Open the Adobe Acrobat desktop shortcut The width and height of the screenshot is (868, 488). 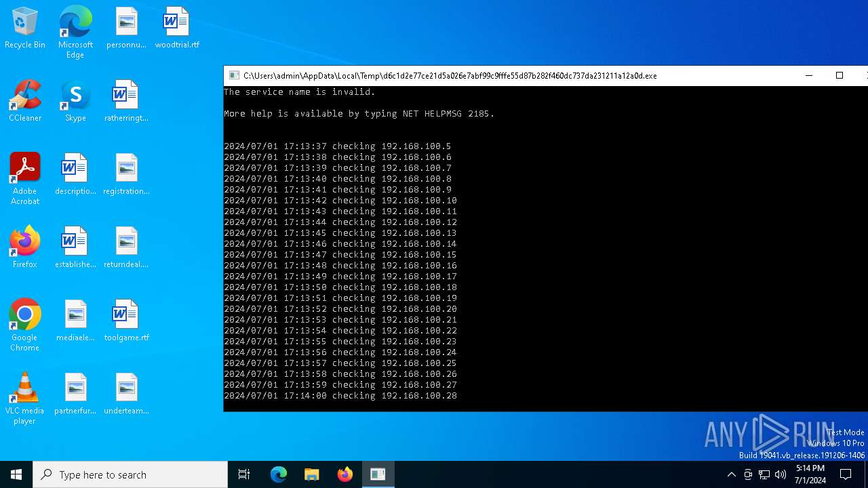[25, 179]
